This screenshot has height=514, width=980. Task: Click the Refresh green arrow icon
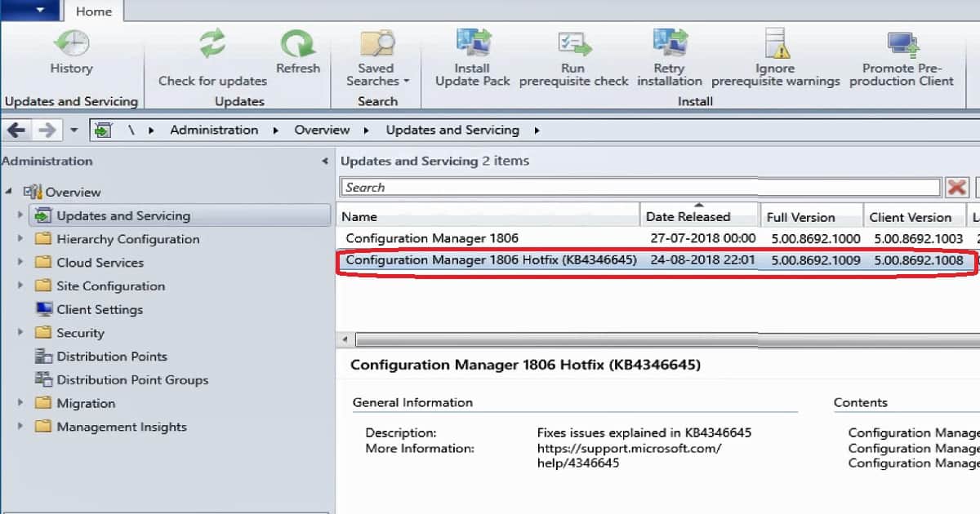[x=298, y=43]
